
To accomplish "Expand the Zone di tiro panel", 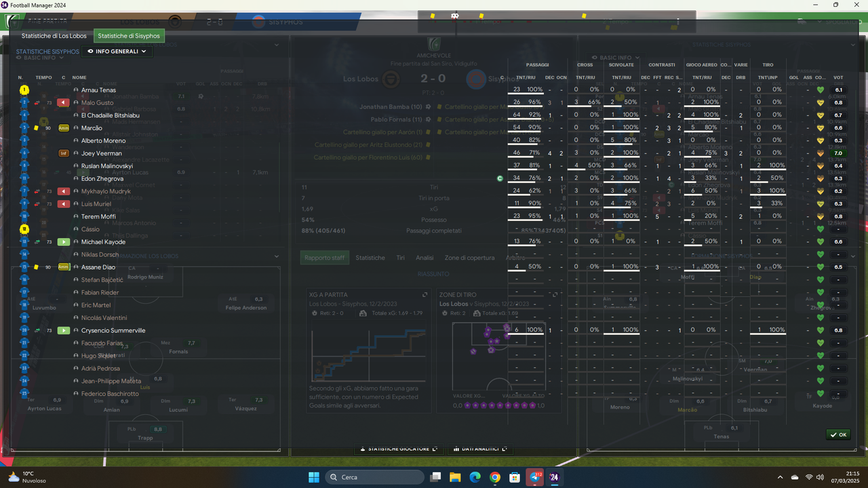I will click(x=555, y=295).
